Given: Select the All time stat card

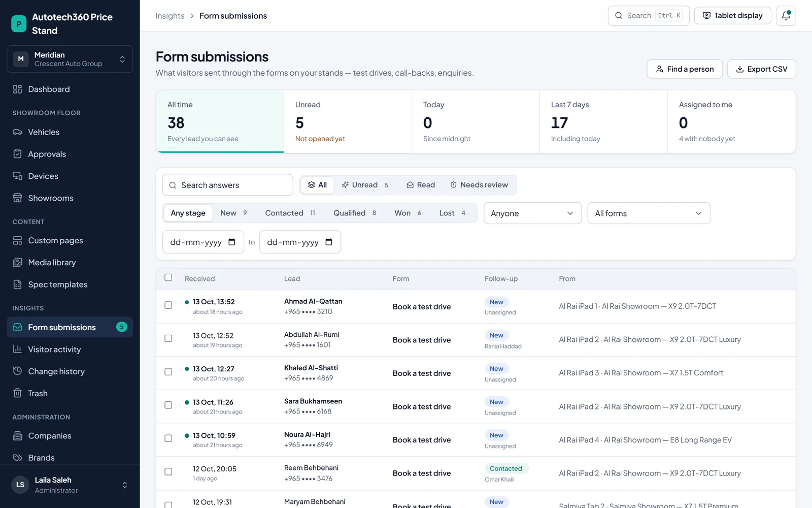Looking at the screenshot, I should pyautogui.click(x=220, y=122).
